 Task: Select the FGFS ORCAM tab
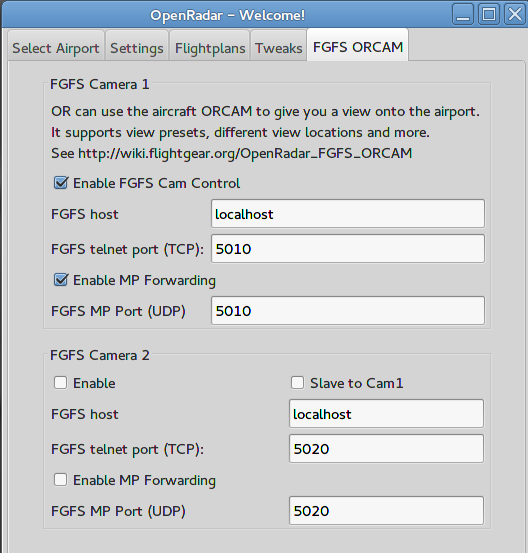[358, 46]
